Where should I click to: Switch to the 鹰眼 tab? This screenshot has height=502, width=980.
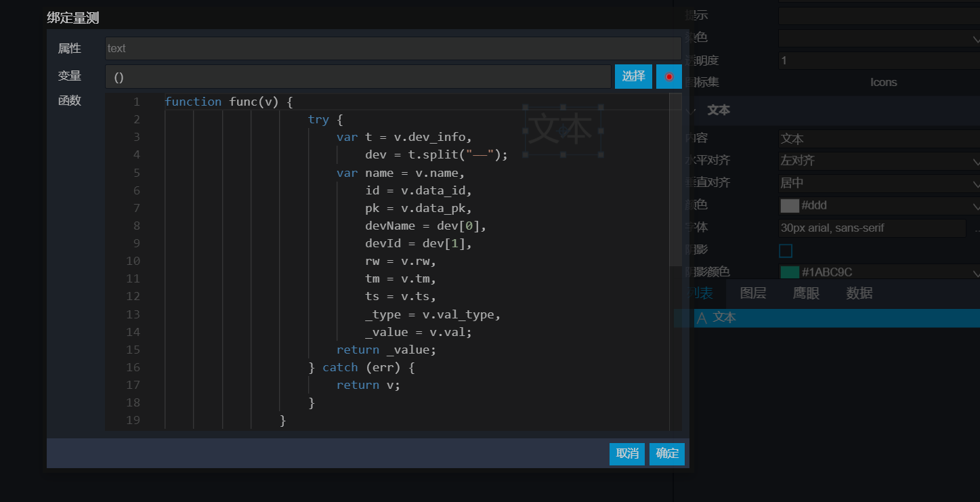806,293
